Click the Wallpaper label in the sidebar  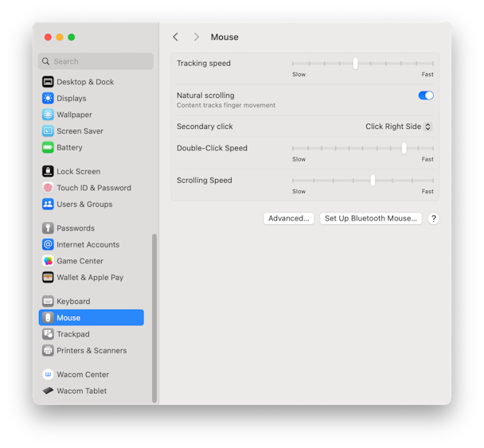pos(74,115)
